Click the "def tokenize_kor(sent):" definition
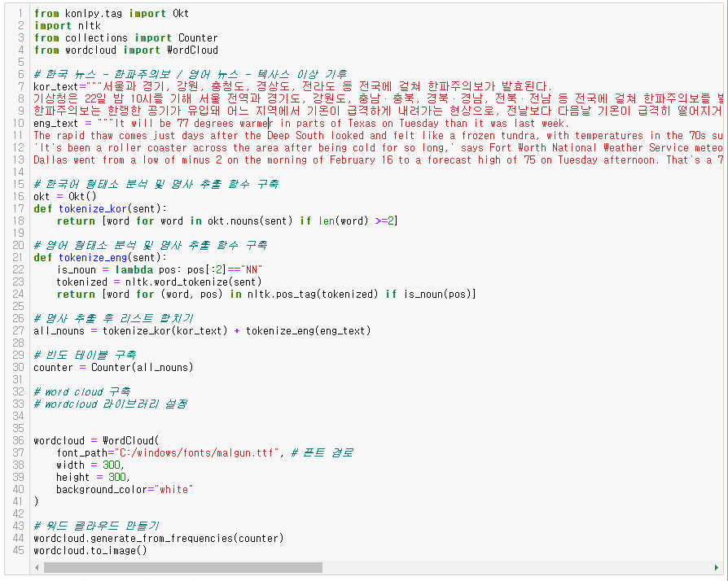Image resolution: width=728 pixels, height=581 pixels. (x=100, y=209)
